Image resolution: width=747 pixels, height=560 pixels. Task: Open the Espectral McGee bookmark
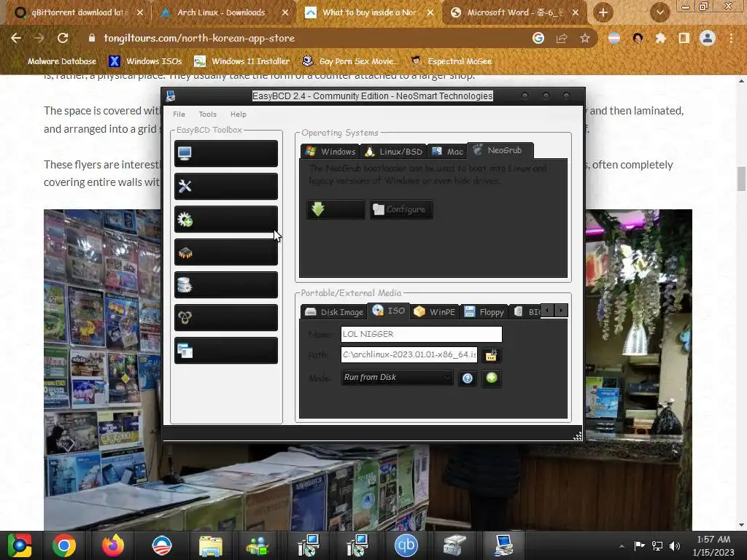452,61
